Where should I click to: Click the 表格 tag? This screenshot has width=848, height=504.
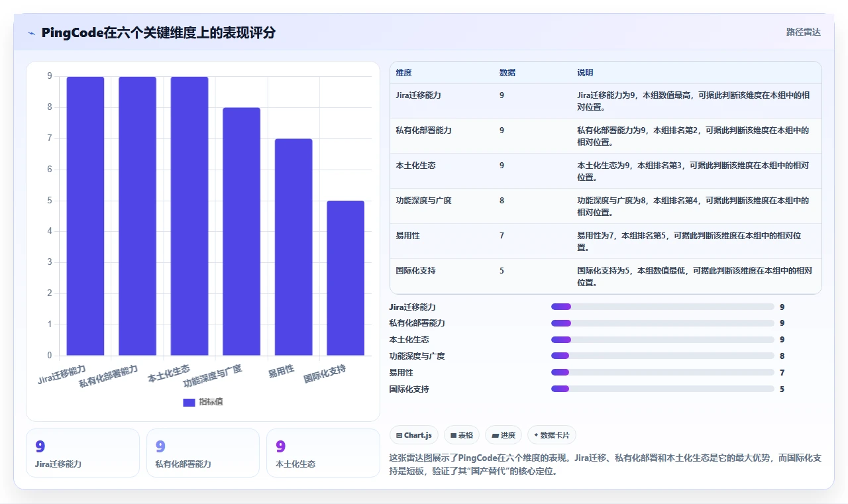tap(462, 435)
